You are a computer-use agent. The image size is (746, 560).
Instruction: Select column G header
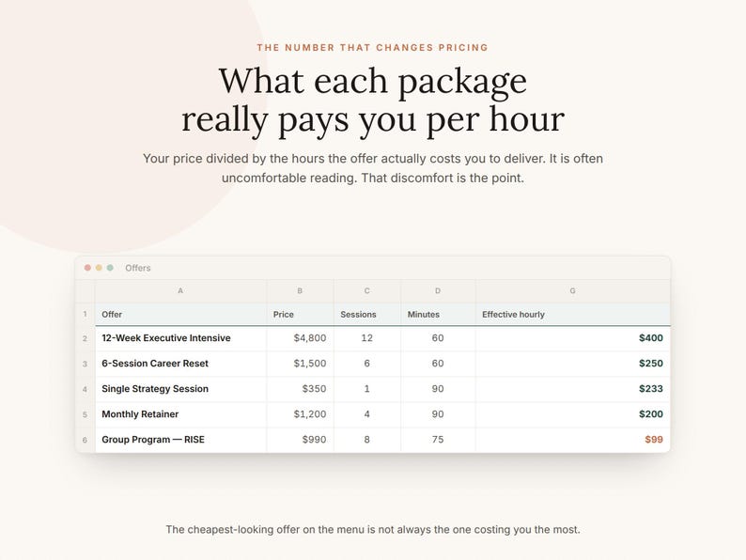573,290
